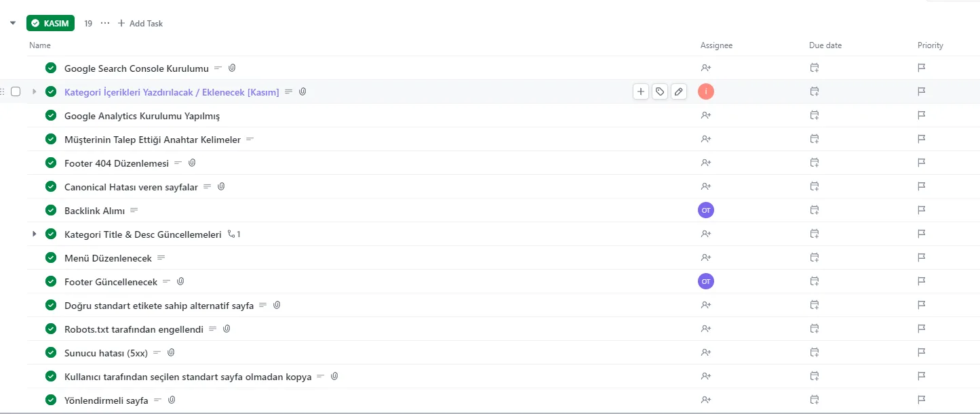
Task: Sort by the Assignee column header
Action: click(x=716, y=45)
